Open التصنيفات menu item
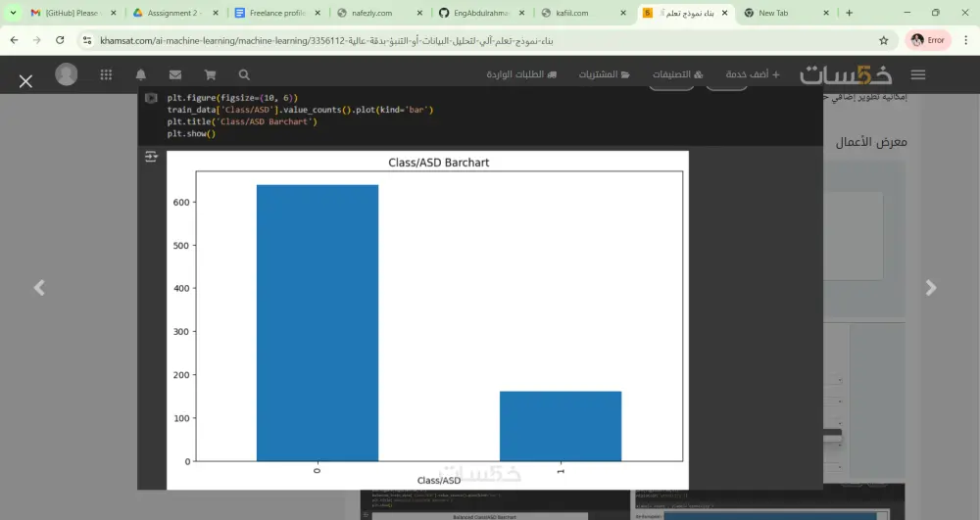 [677, 74]
